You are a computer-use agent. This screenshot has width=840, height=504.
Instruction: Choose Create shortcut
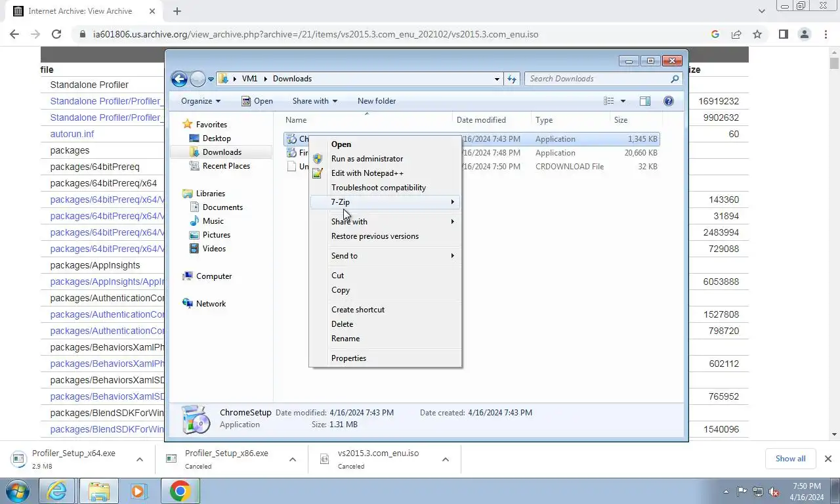coord(385,310)
